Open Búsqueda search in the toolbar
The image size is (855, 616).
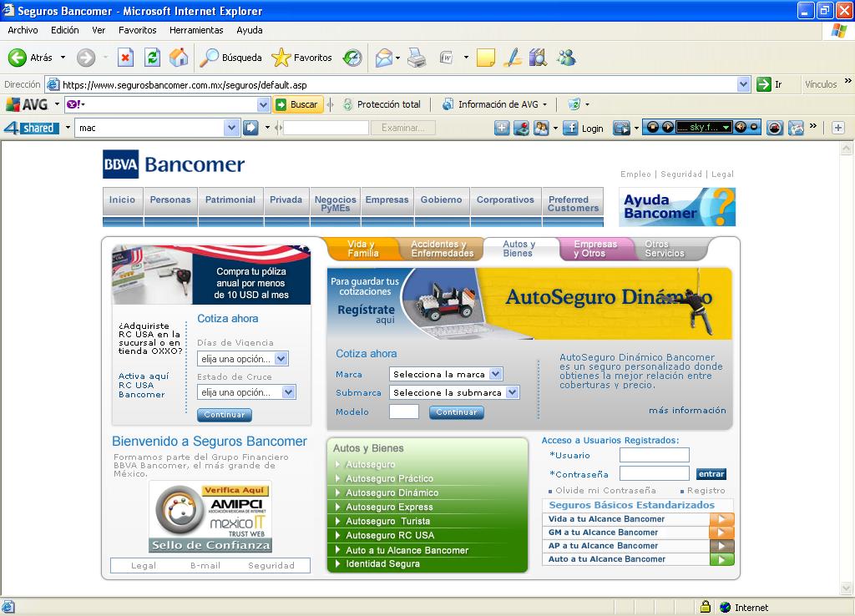pos(230,58)
